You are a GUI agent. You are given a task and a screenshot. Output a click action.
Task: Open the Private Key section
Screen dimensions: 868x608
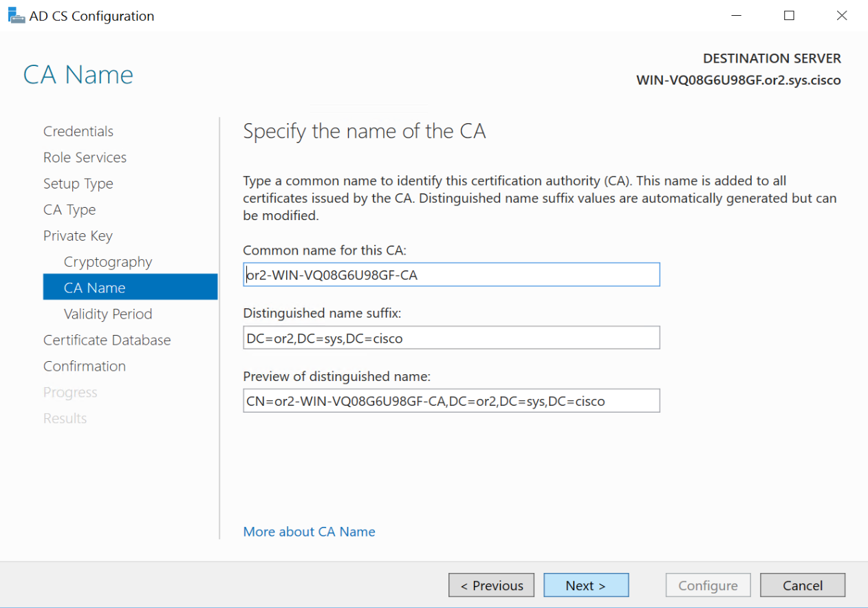point(78,236)
